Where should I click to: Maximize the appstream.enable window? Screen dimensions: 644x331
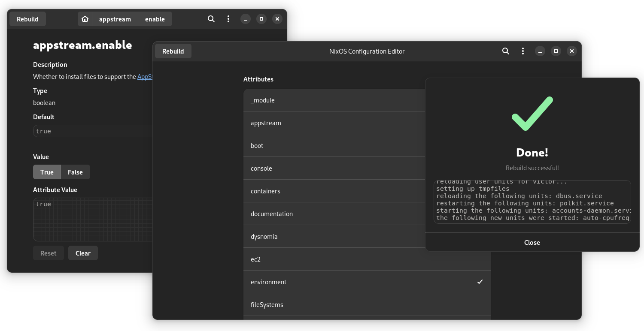261,19
